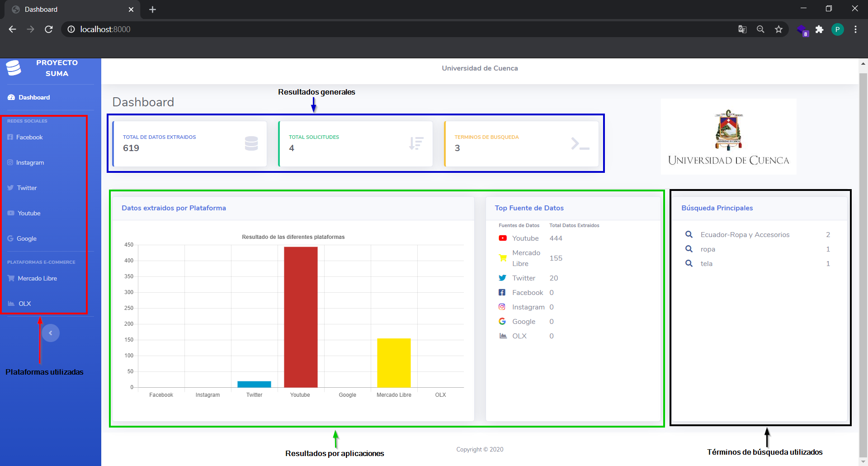Open the browser Extensions puzzle icon
The height and width of the screenshot is (466, 868).
pyautogui.click(x=819, y=29)
